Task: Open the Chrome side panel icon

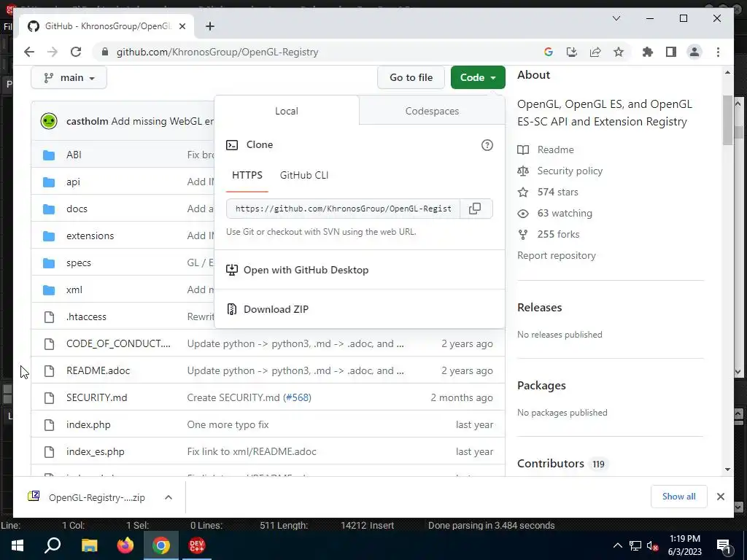Action: pyautogui.click(x=671, y=52)
